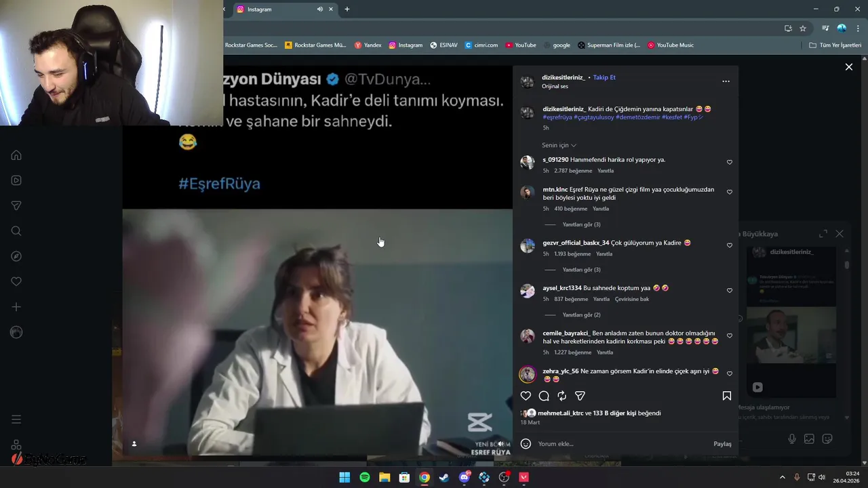
Task: Close the Instagram post overlay
Action: tap(848, 67)
